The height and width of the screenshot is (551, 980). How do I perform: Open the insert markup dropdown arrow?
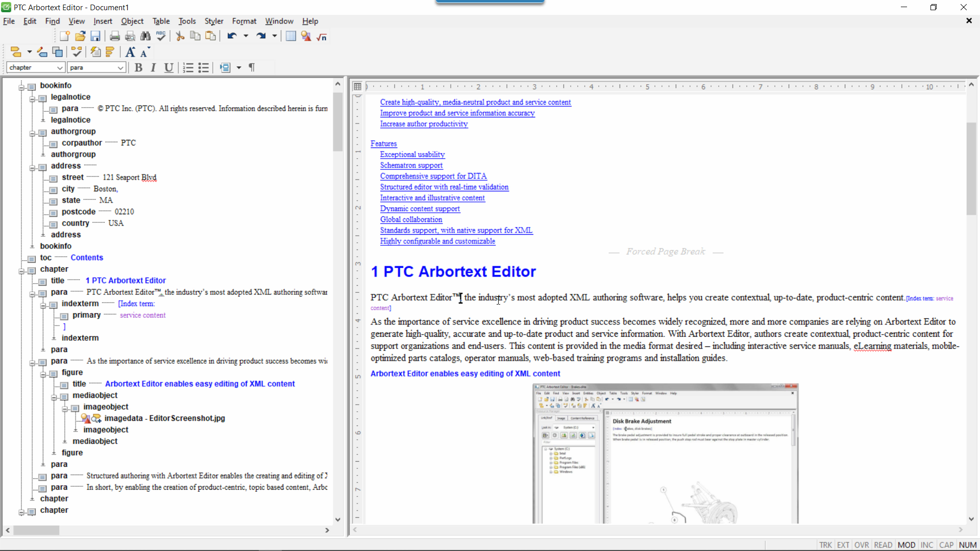pos(29,52)
